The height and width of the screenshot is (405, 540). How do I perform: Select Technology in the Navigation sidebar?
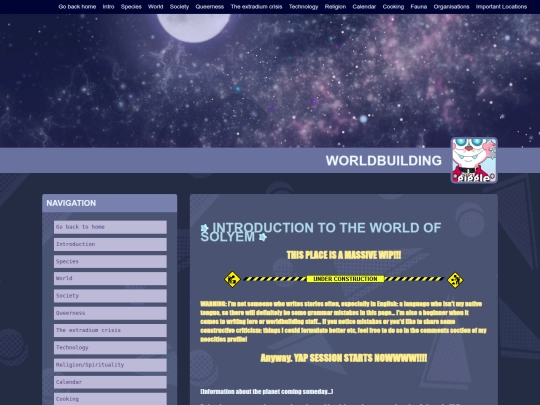pos(110,347)
